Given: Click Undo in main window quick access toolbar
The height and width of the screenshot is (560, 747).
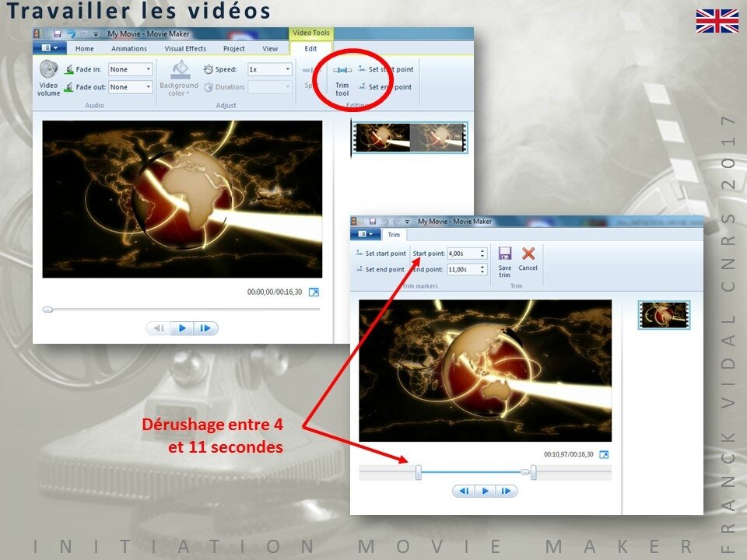Looking at the screenshot, I should 72,33.
